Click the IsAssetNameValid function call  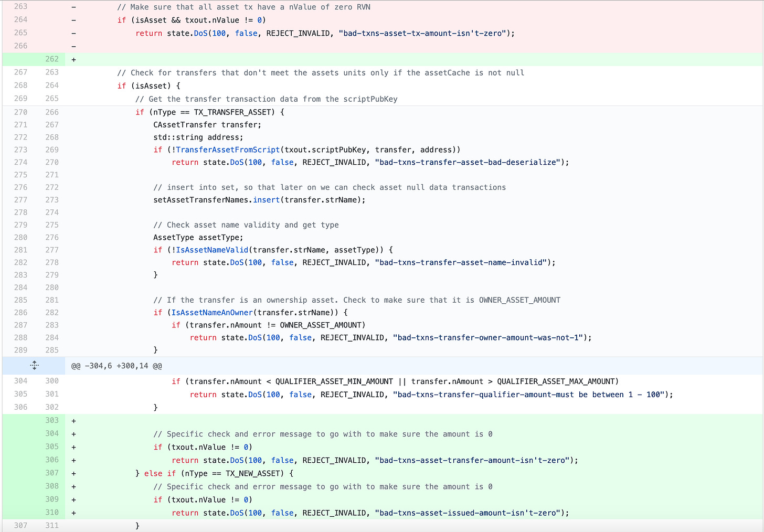pos(212,250)
